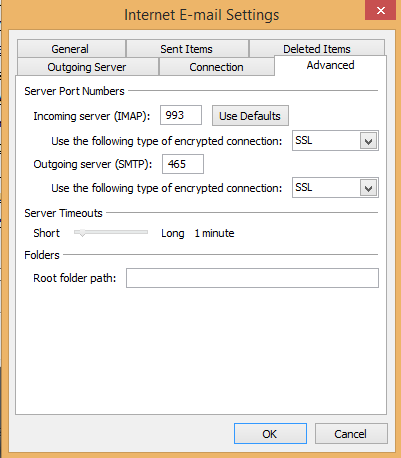Switch to the General tab

point(71,49)
